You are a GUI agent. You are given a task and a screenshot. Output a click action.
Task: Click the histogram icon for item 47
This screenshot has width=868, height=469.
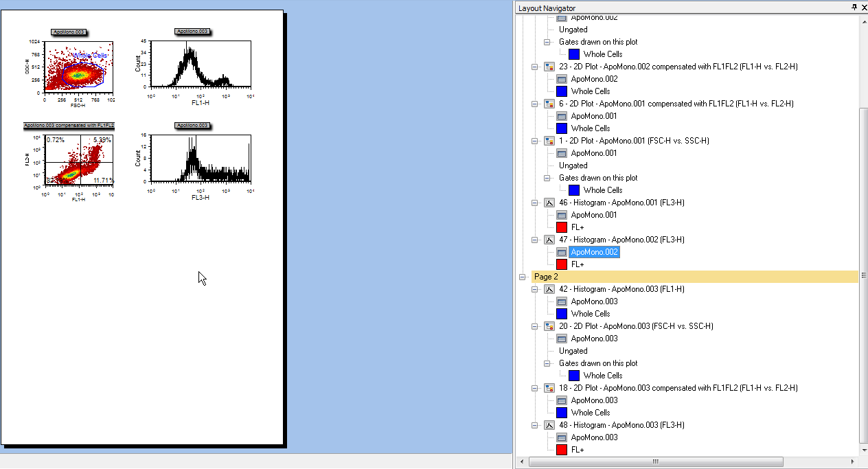pyautogui.click(x=549, y=240)
